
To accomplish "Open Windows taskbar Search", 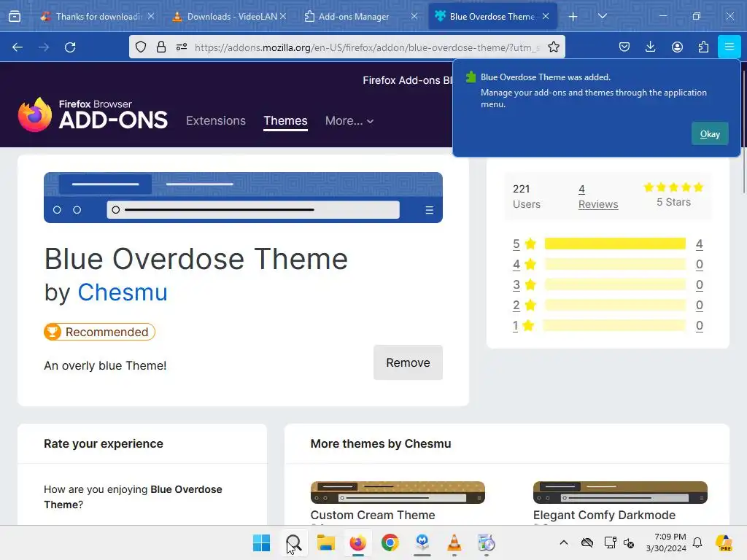I will tap(293, 542).
